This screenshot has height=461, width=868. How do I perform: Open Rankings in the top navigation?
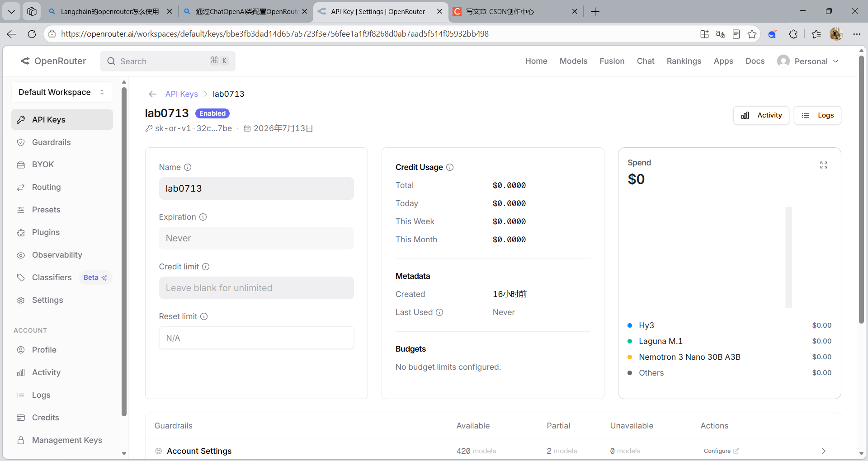684,61
